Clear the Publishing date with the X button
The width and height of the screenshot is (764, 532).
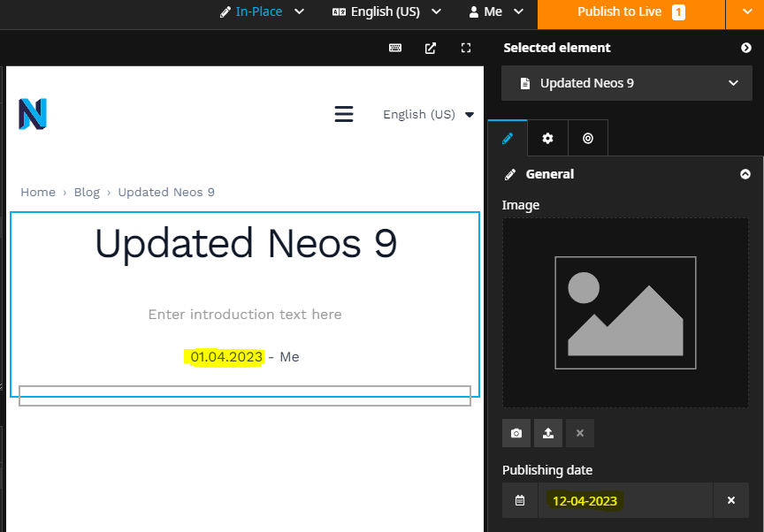[x=731, y=499]
